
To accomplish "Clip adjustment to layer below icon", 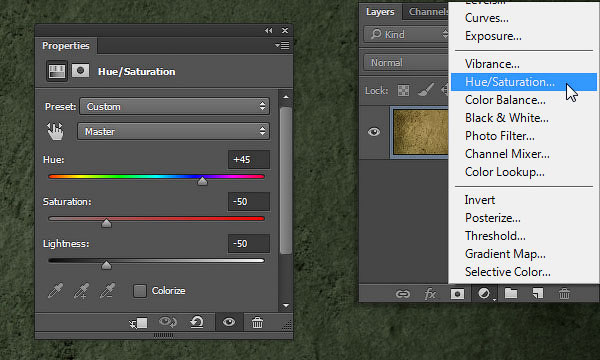I will 139,323.
